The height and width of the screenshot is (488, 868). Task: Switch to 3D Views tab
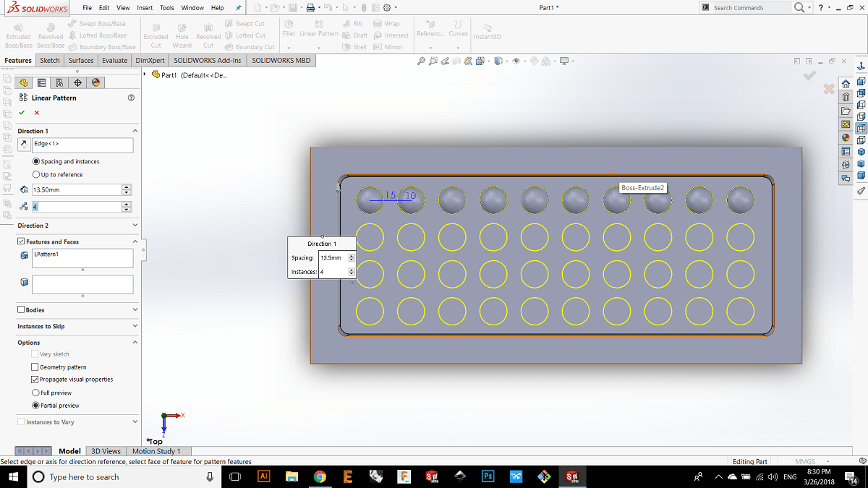click(x=106, y=451)
